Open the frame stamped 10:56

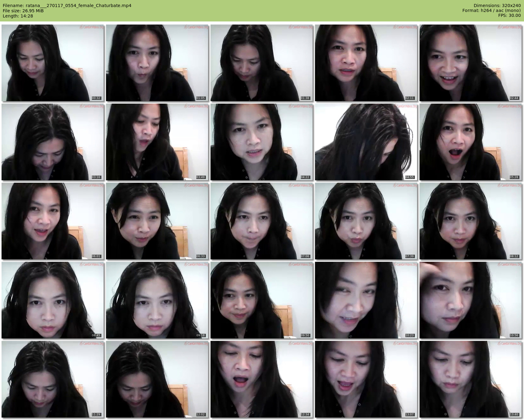click(x=470, y=300)
